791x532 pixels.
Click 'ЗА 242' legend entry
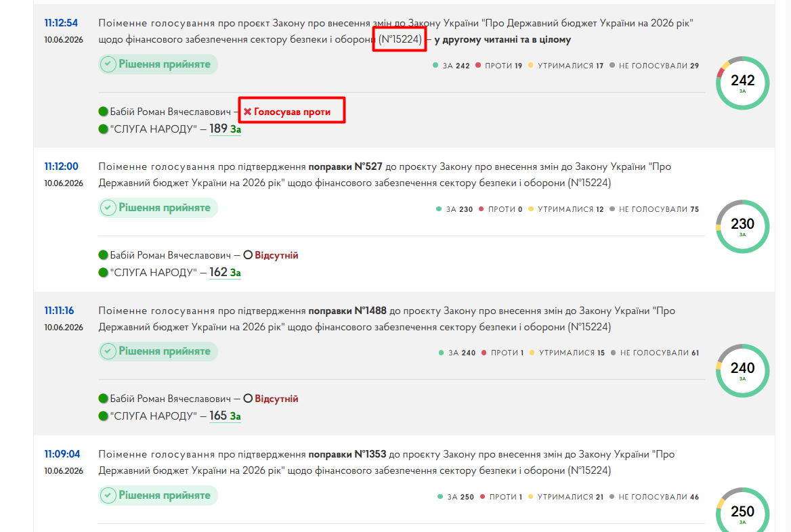tap(451, 66)
